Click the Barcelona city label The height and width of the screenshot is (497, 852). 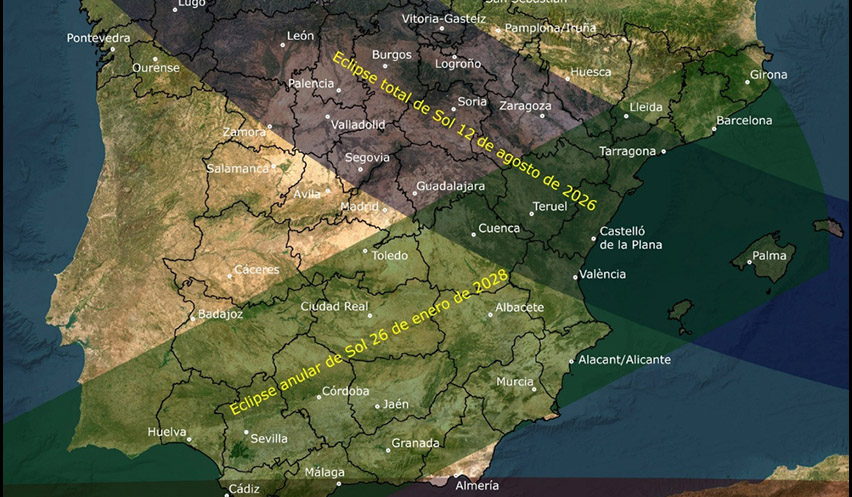click(744, 121)
